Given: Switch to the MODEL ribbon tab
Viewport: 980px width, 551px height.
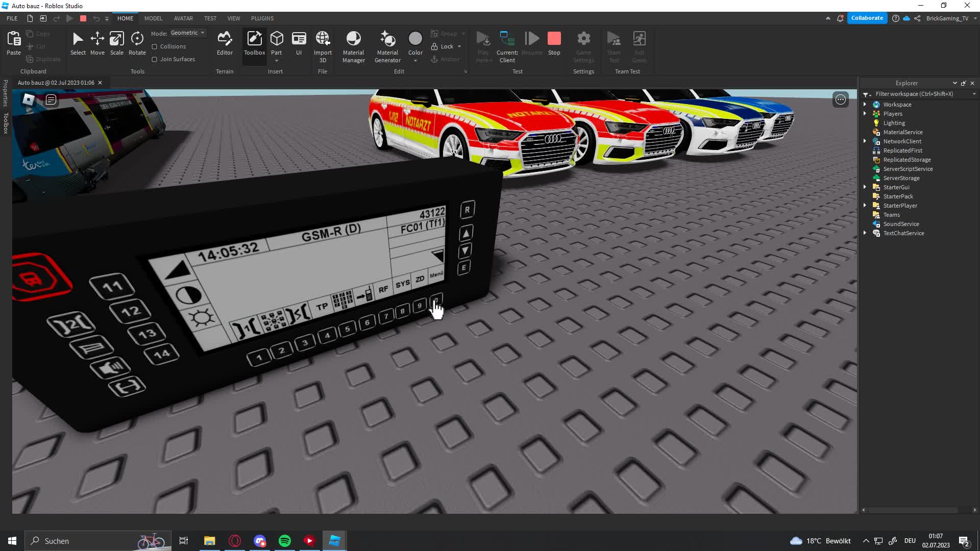Looking at the screenshot, I should click(x=153, y=18).
